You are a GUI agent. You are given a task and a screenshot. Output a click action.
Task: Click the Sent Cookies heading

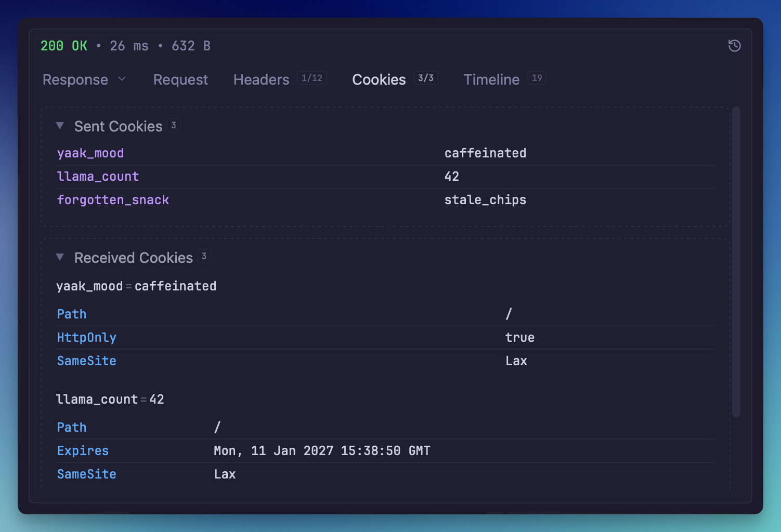pos(118,126)
